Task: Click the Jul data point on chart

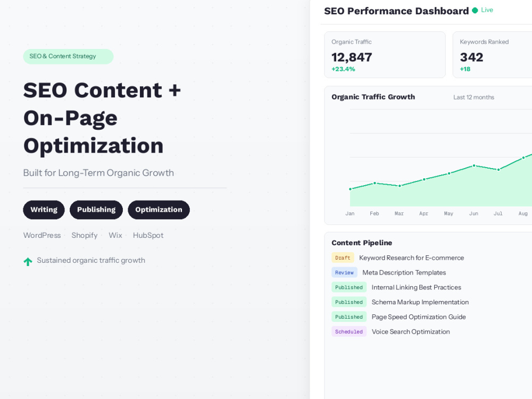Action: tap(498, 170)
